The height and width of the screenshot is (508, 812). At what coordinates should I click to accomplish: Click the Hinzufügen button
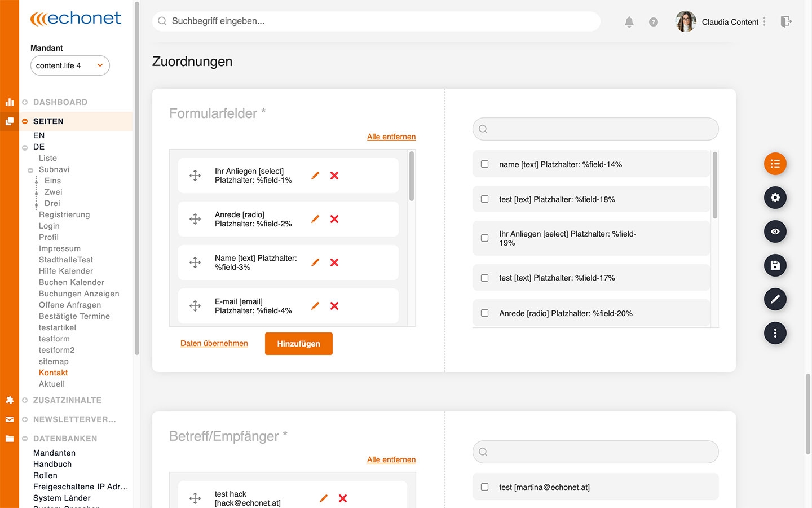[x=298, y=344]
